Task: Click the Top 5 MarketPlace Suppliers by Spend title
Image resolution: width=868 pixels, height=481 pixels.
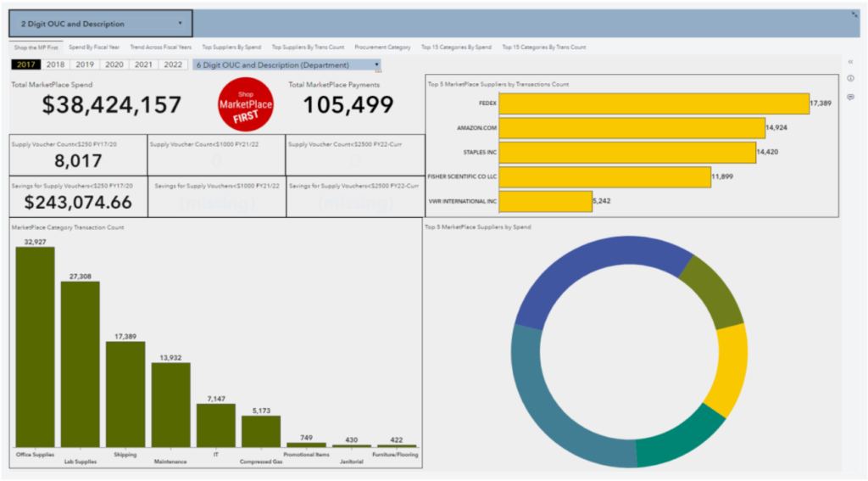Action: 478,227
